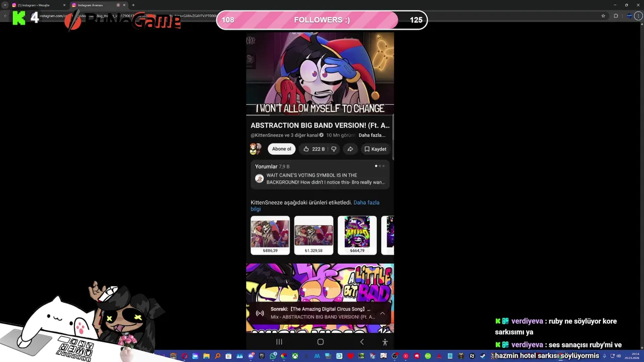The width and height of the screenshot is (644, 362).
Task: Open the product priced ₺886,39
Action: pyautogui.click(x=270, y=235)
